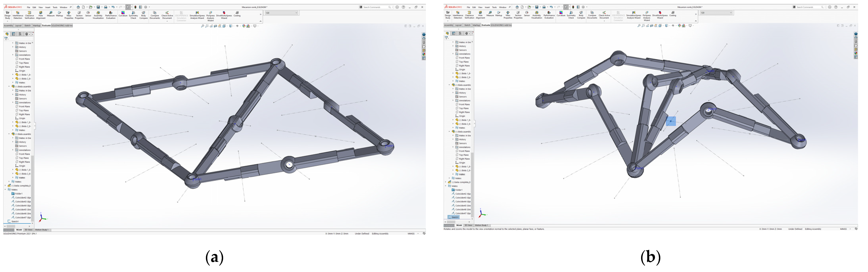The height and width of the screenshot is (272, 868).
Task: Expand Design Study dropdown in left window
Action: (7, 21)
